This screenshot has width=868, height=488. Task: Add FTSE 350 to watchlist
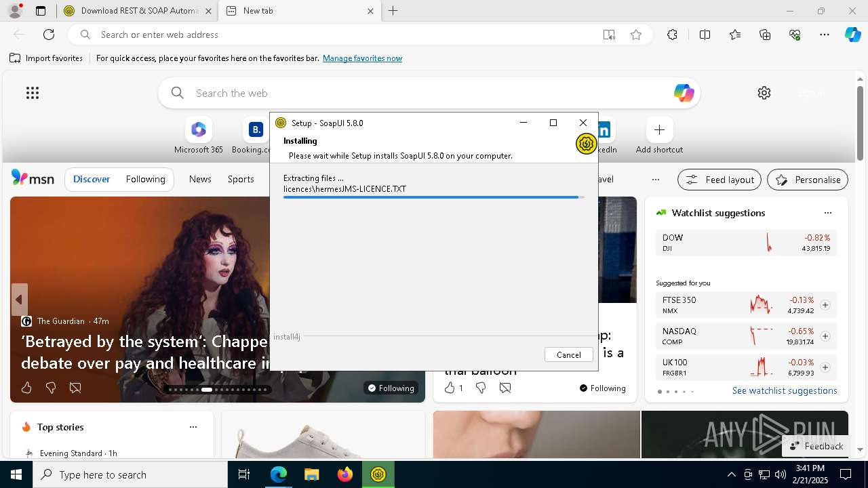coord(825,305)
